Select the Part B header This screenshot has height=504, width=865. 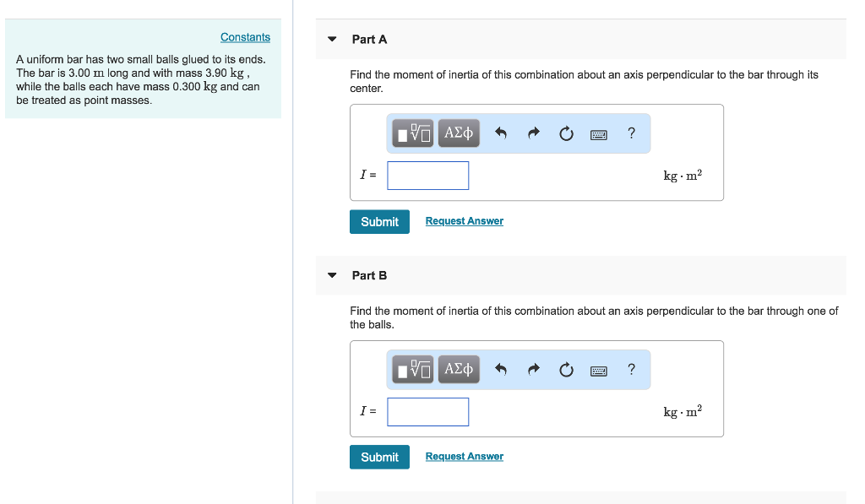pos(369,275)
